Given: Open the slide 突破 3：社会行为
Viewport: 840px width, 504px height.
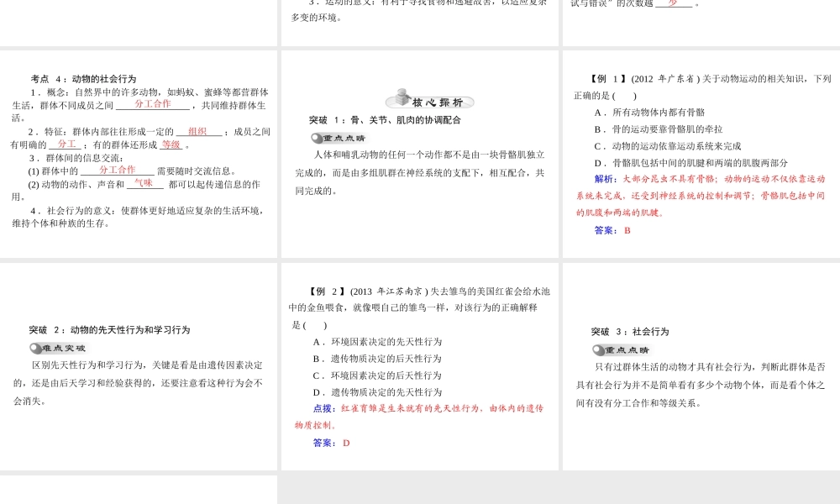Looking at the screenshot, I should click(x=701, y=366).
